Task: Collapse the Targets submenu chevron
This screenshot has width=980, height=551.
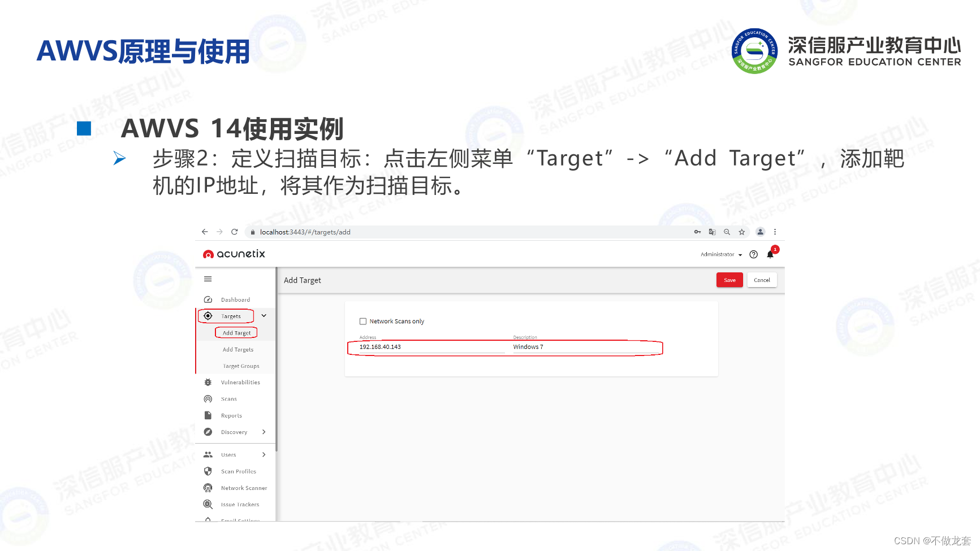Action: click(264, 316)
